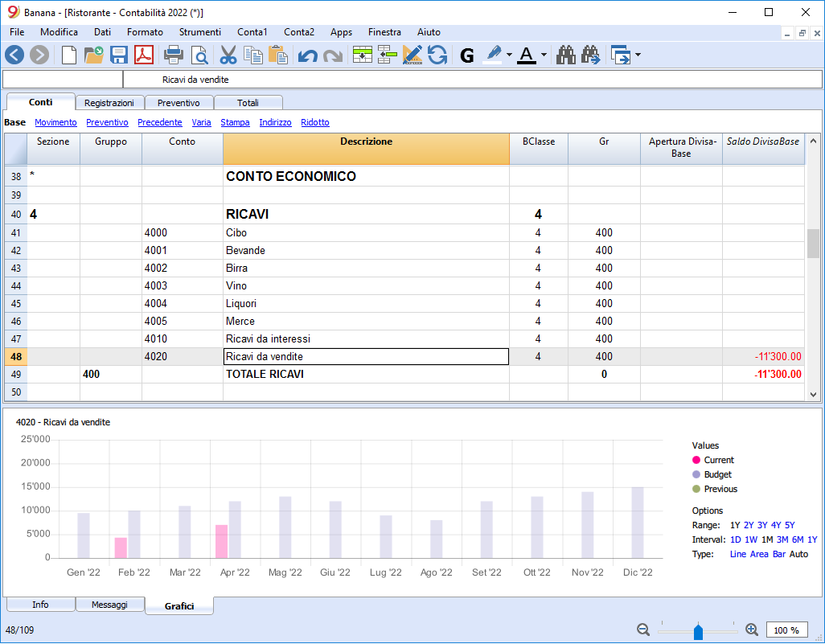
Task: Click the table scrollbar down arrow
Action: point(813,394)
